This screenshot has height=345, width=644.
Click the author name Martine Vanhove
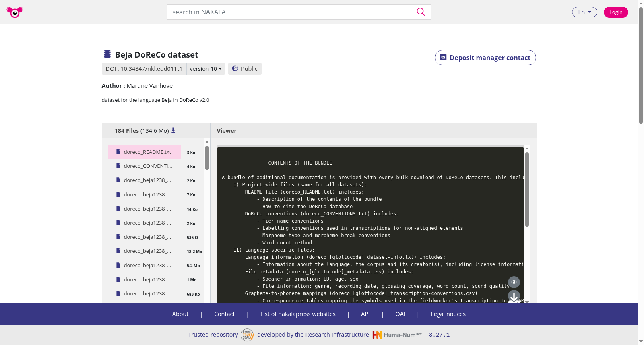150,86
